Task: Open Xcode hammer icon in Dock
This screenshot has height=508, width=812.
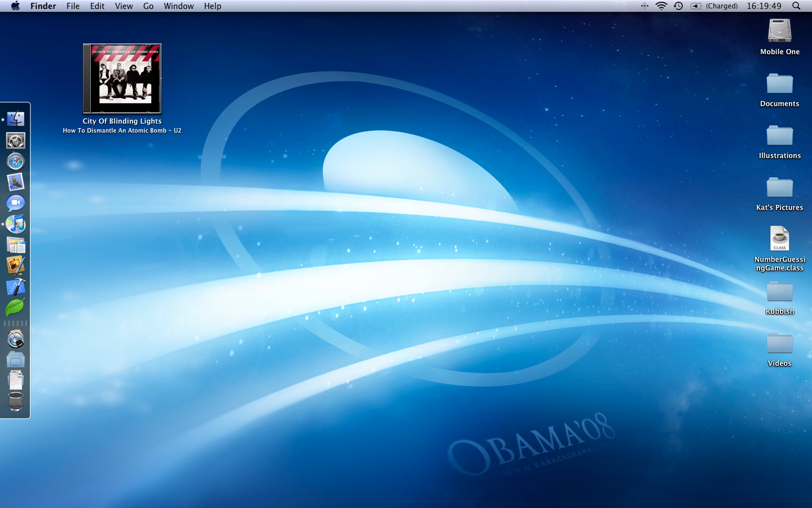Action: click(x=16, y=287)
